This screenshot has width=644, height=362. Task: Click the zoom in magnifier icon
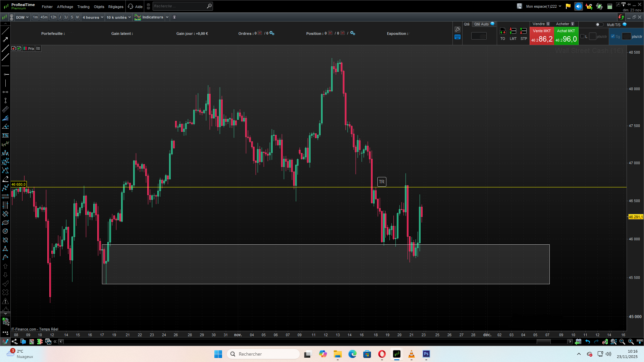coord(631,342)
